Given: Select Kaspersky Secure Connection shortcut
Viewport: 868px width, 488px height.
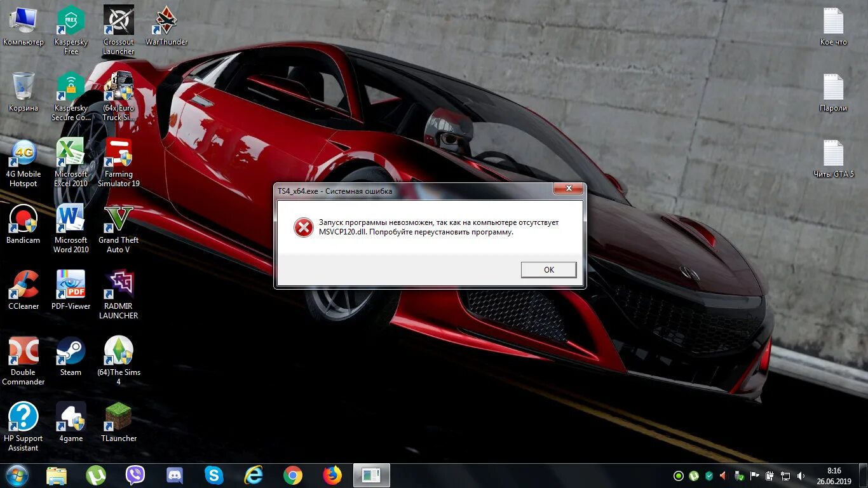Looking at the screenshot, I should [x=71, y=97].
